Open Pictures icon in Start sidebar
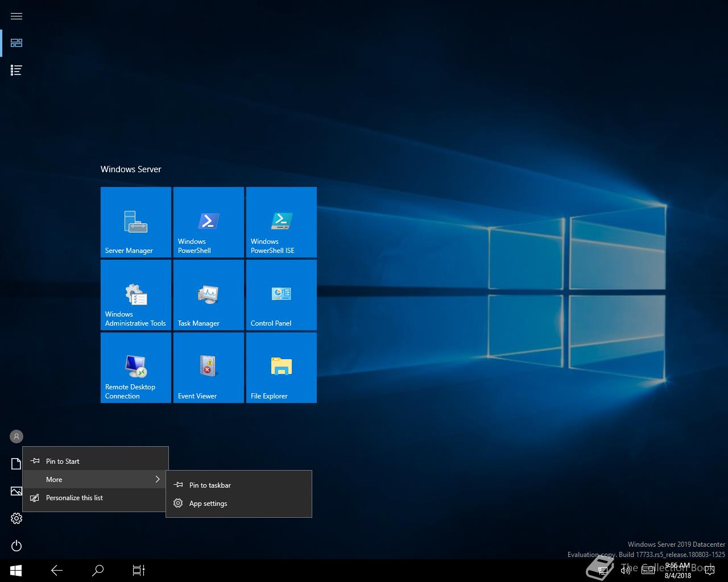The height and width of the screenshot is (582, 728). 16,491
